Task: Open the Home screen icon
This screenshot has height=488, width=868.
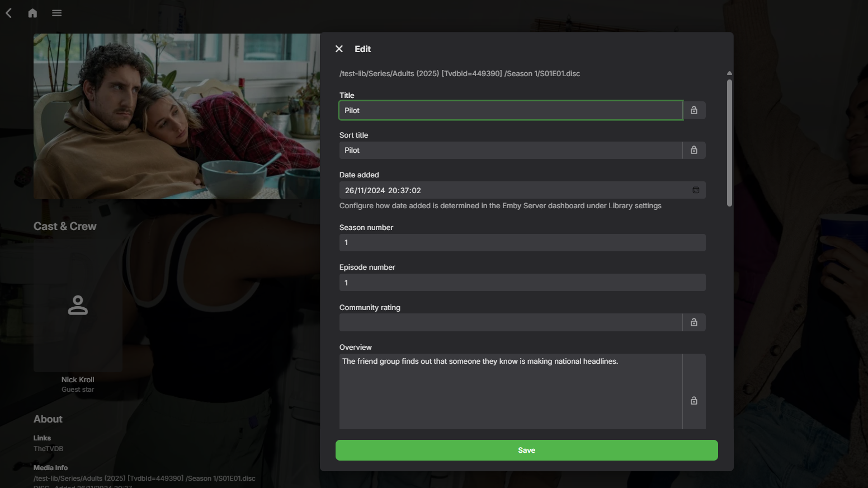Action: pos(32,13)
